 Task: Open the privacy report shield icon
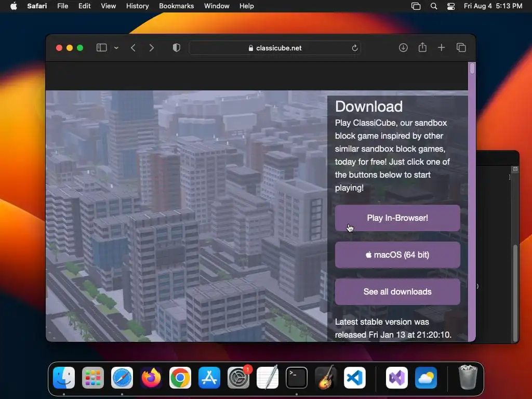[177, 48]
